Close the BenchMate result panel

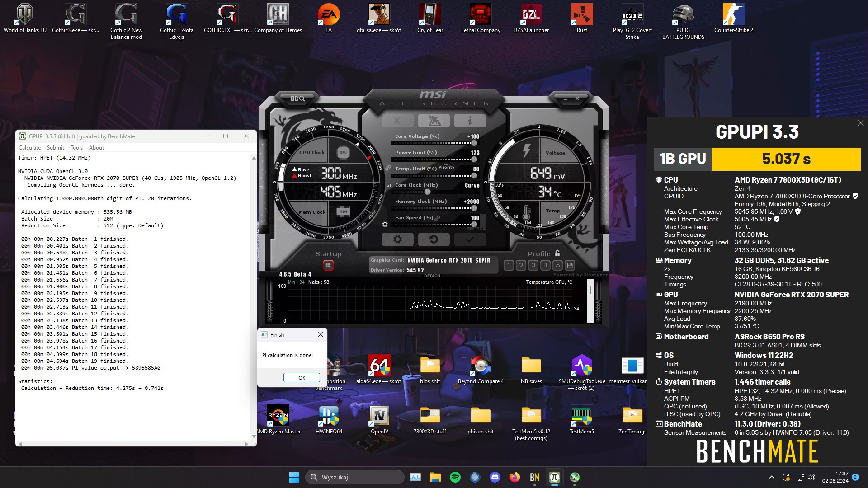point(860,123)
